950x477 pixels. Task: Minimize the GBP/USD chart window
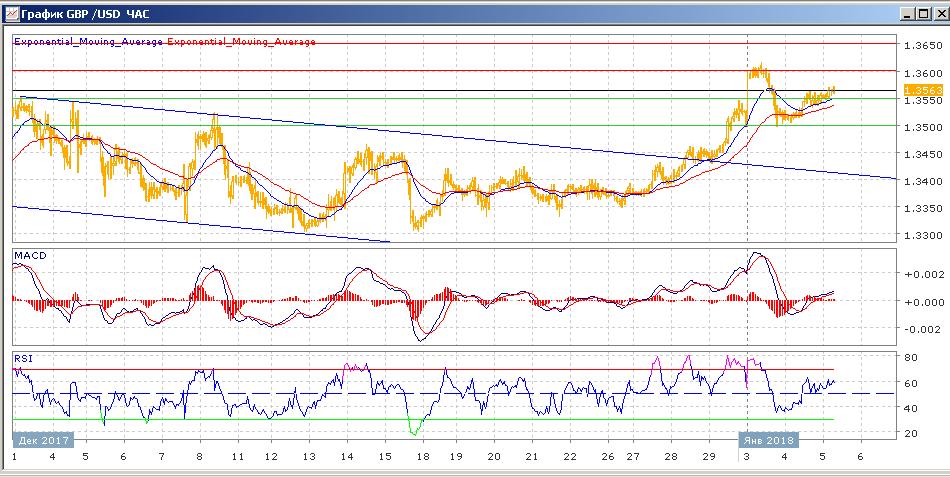pos(906,13)
